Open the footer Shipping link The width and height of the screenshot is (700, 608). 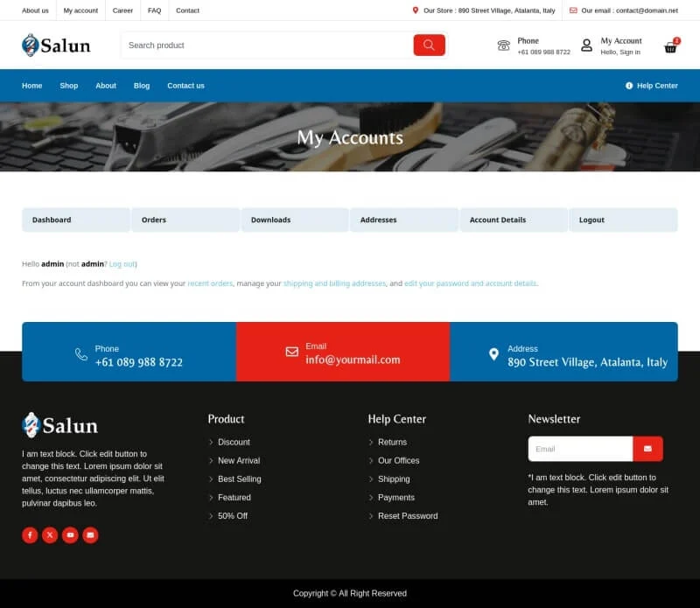tap(394, 479)
